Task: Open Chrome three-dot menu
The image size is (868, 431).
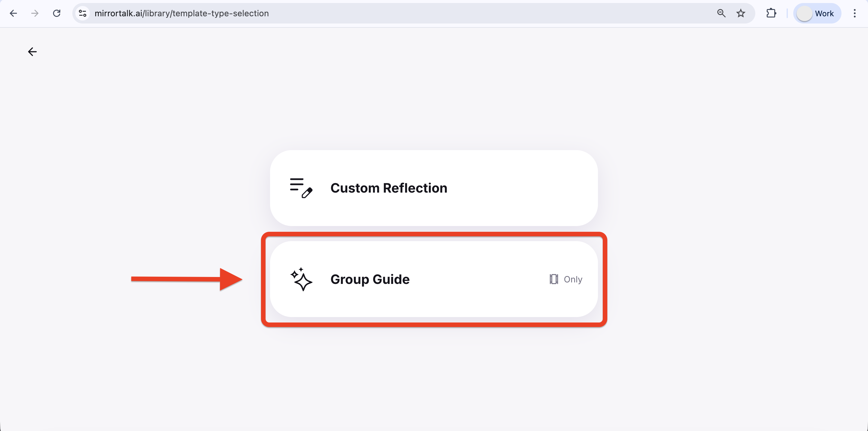Action: pos(854,14)
